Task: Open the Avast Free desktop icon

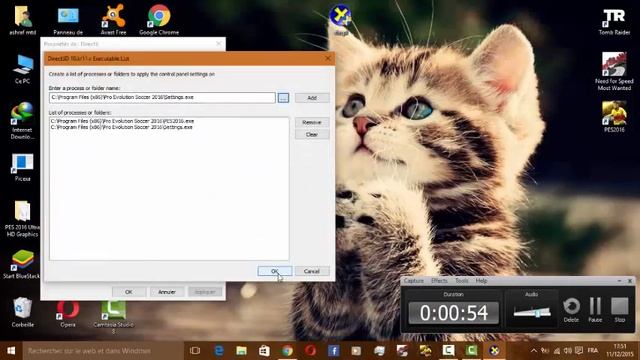Action: 113,19
